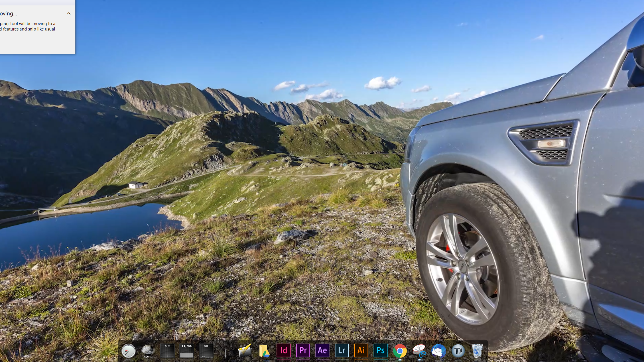Click the network meter showing 0B
Image resolution: width=644 pixels, height=362 pixels.
click(206, 351)
